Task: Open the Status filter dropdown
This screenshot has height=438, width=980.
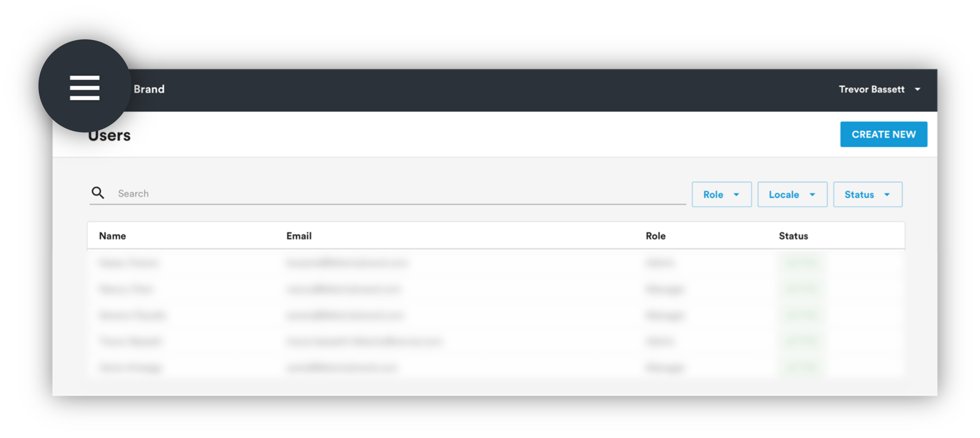Action: [868, 194]
